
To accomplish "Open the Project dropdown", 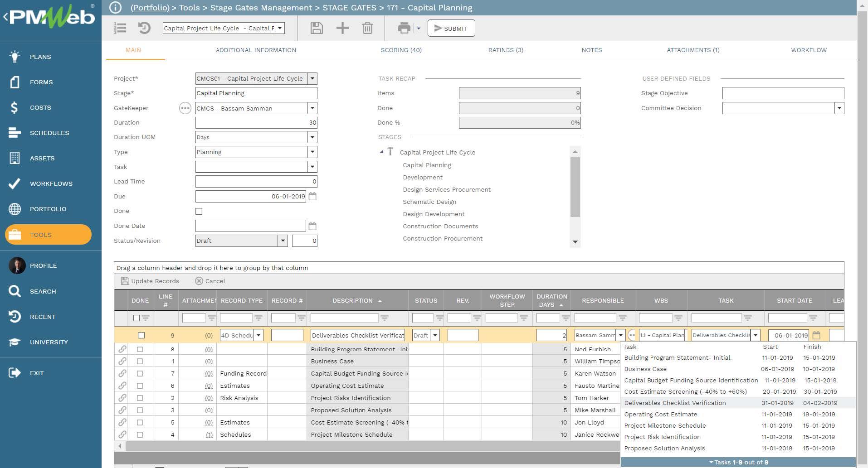I will [x=312, y=78].
